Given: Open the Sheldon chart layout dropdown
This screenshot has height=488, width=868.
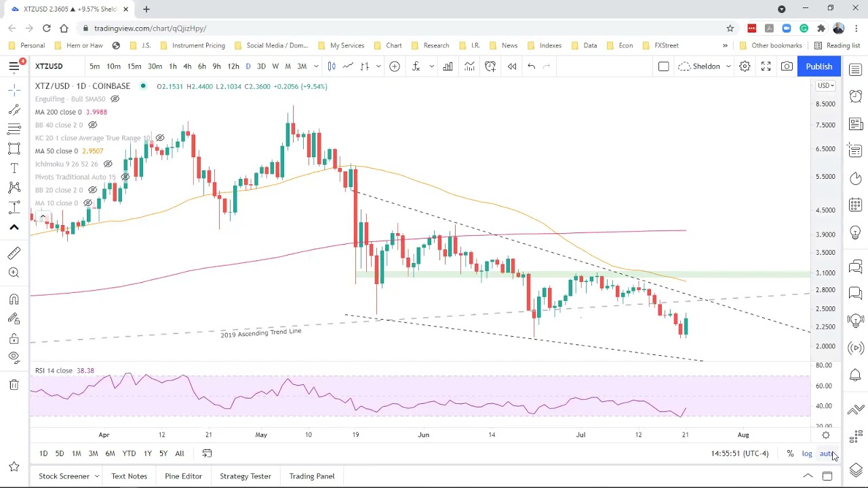Looking at the screenshot, I should (705, 66).
